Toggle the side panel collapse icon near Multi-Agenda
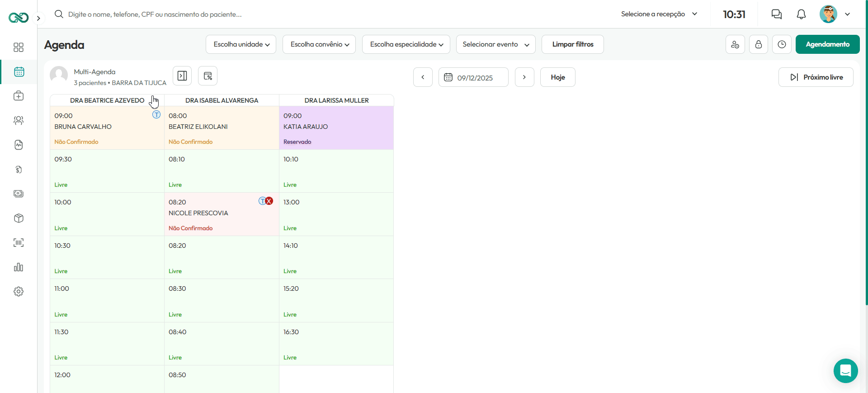 pos(182,76)
